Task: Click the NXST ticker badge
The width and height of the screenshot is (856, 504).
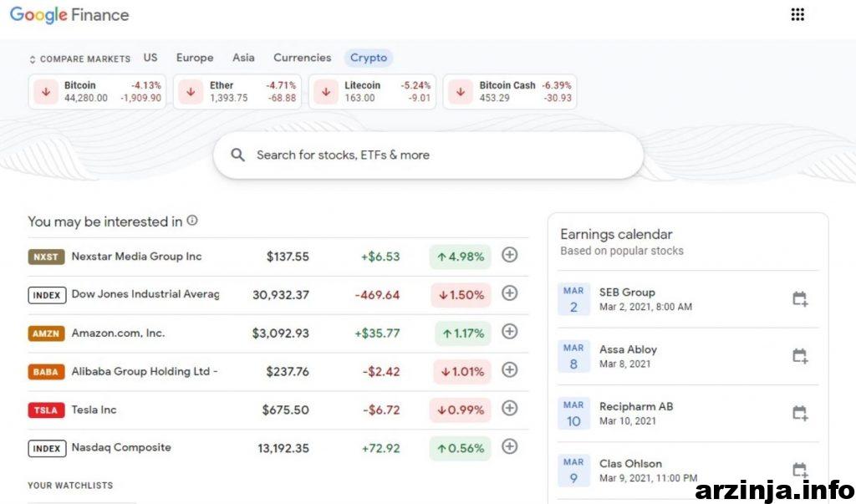Action: point(47,257)
